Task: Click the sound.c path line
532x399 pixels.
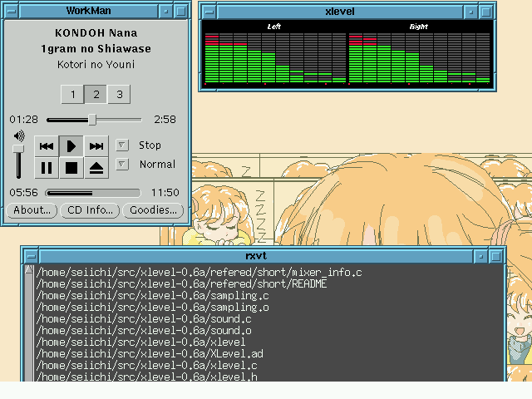Action: coord(144,319)
